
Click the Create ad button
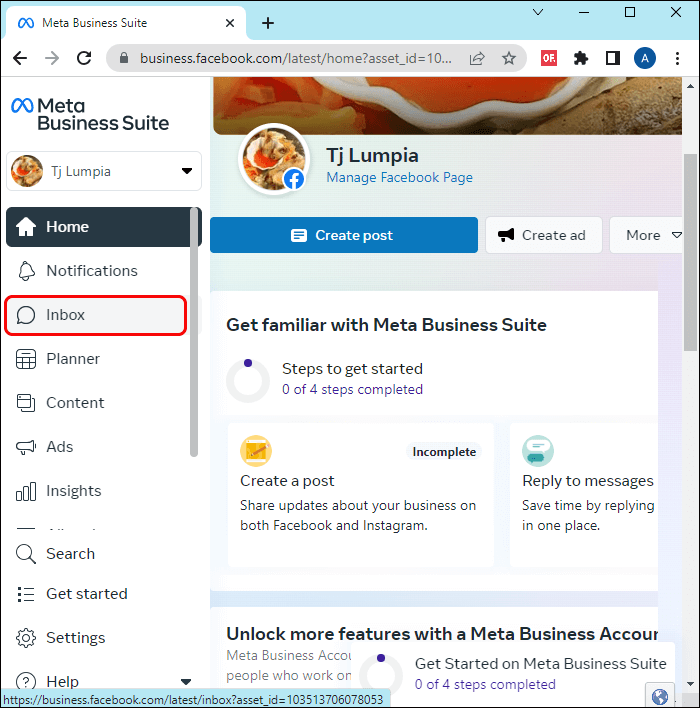[544, 235]
